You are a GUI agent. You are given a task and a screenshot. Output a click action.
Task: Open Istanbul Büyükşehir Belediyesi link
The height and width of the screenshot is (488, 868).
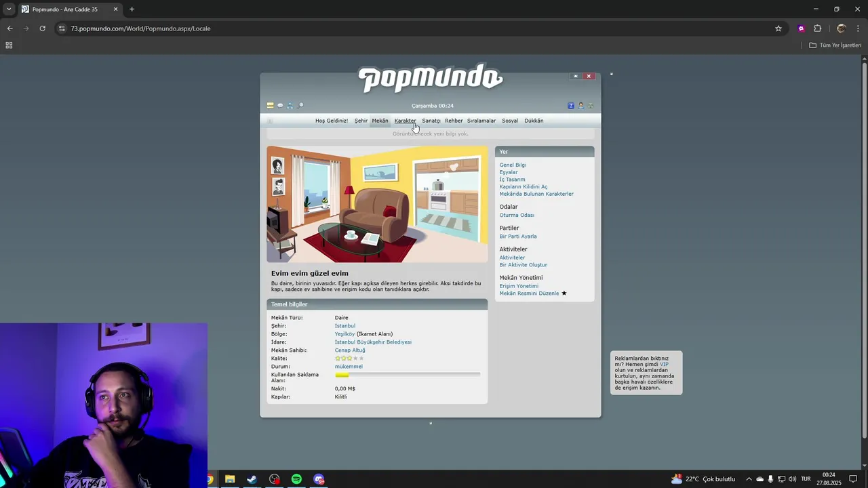click(373, 342)
